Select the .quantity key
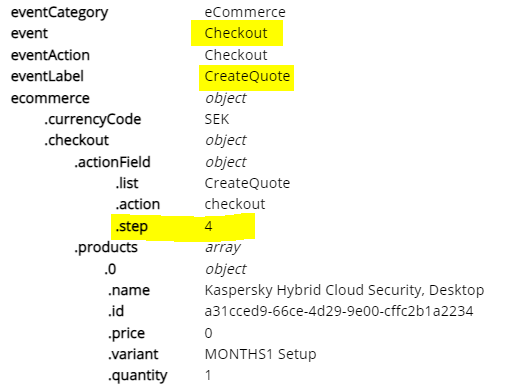This screenshot has width=532, height=387. click(137, 376)
